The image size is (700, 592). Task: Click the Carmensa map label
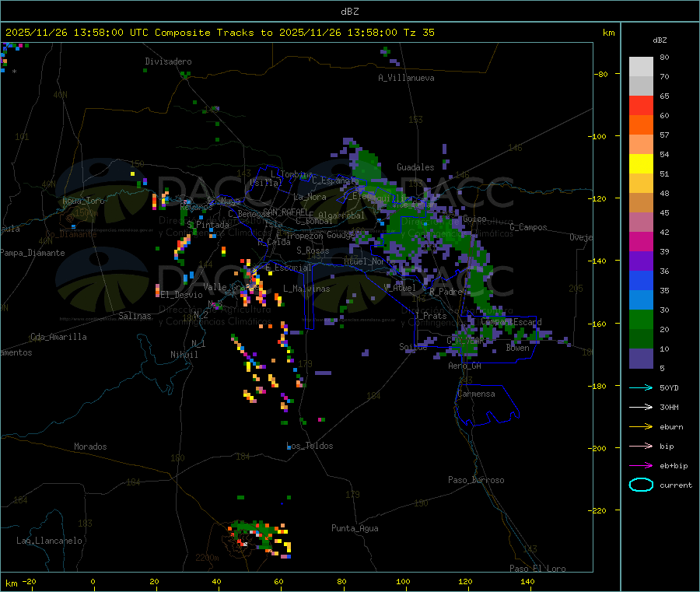click(x=476, y=394)
